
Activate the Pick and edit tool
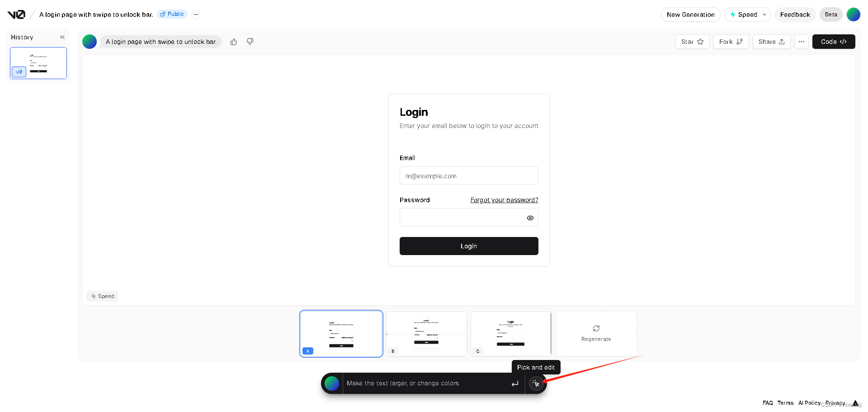tap(536, 384)
